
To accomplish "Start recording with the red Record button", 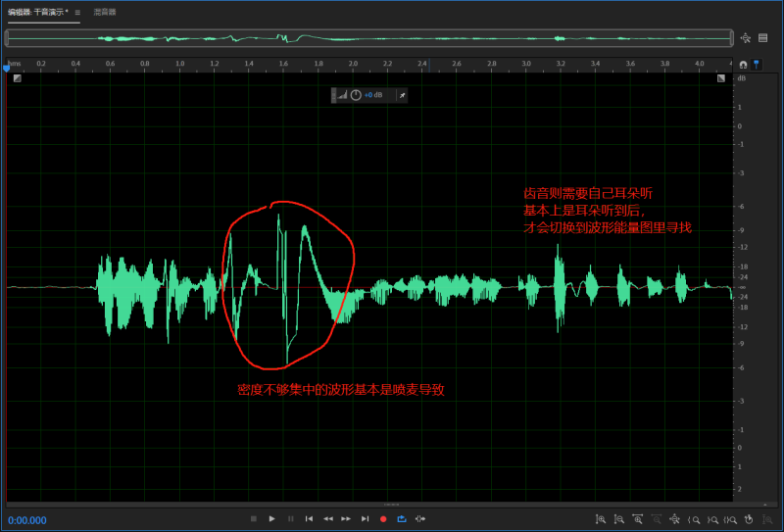I will 383,518.
